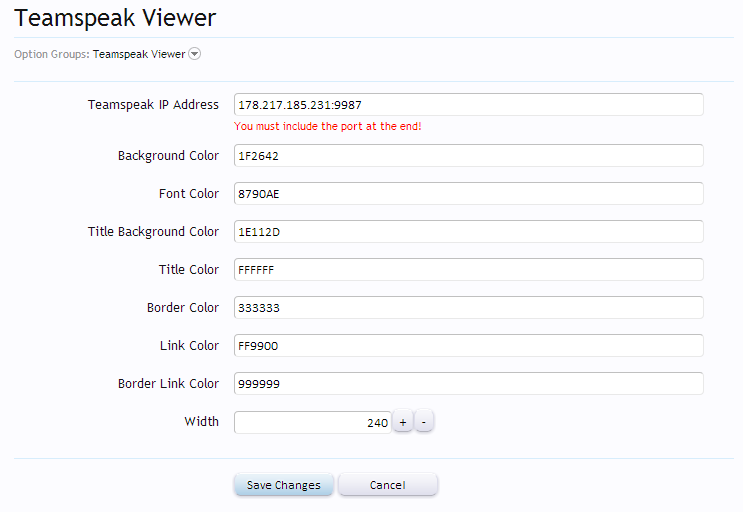The width and height of the screenshot is (743, 512).
Task: Decrease width with the minus button
Action: [424, 423]
